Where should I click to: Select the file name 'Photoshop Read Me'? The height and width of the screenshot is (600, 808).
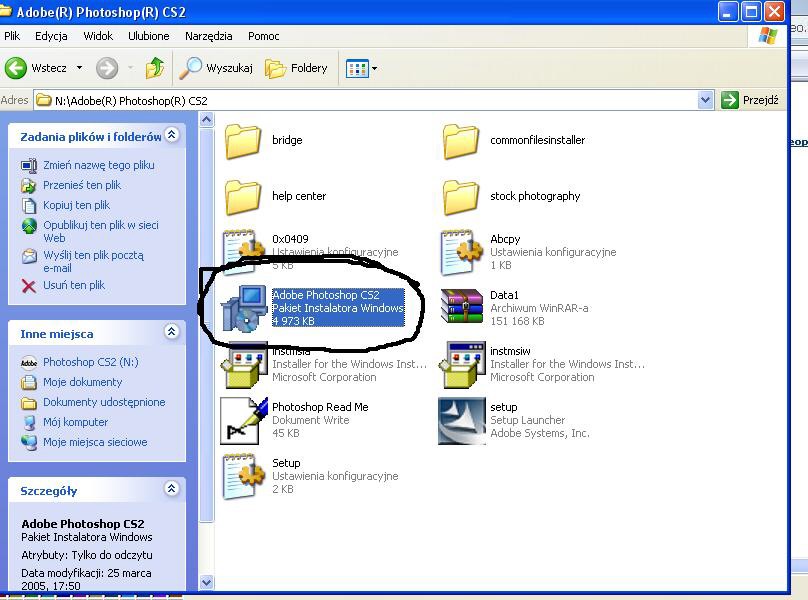point(320,407)
